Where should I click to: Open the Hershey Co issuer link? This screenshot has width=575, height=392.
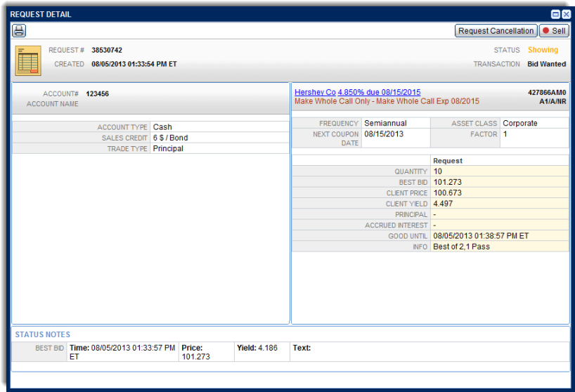[315, 92]
